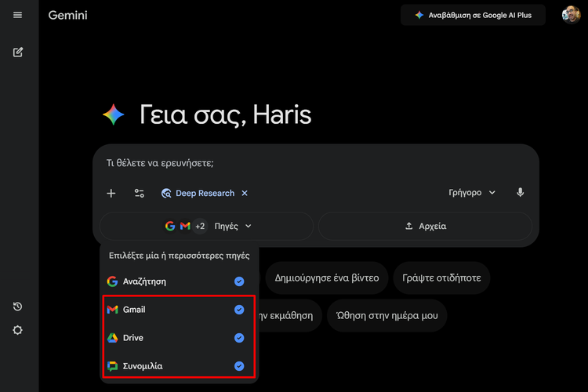Screen dimensions: 588x392
Task: Deselect the Συνομιλία source checkbox
Action: click(239, 366)
